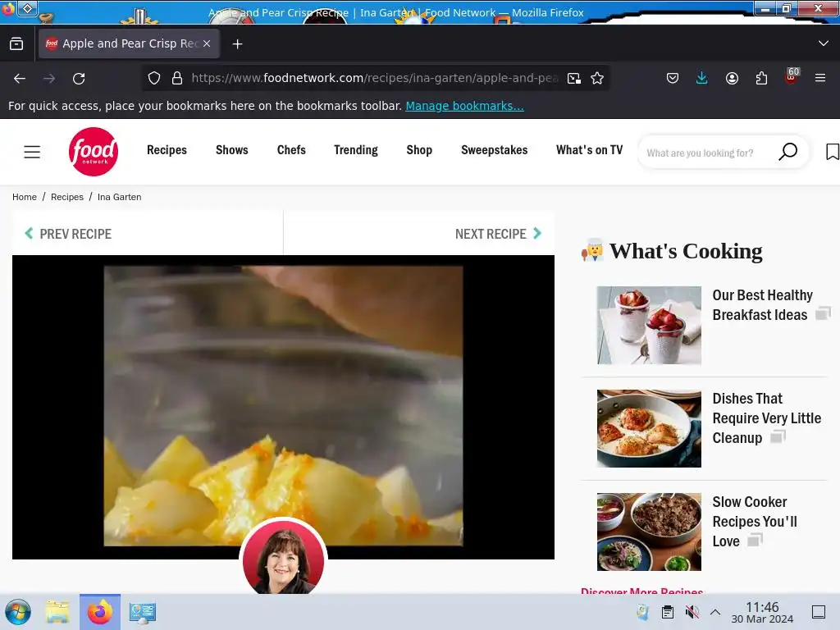Open the chicken skillet dishes thumbnail
Viewport: 840px width, 630px height.
coord(649,428)
